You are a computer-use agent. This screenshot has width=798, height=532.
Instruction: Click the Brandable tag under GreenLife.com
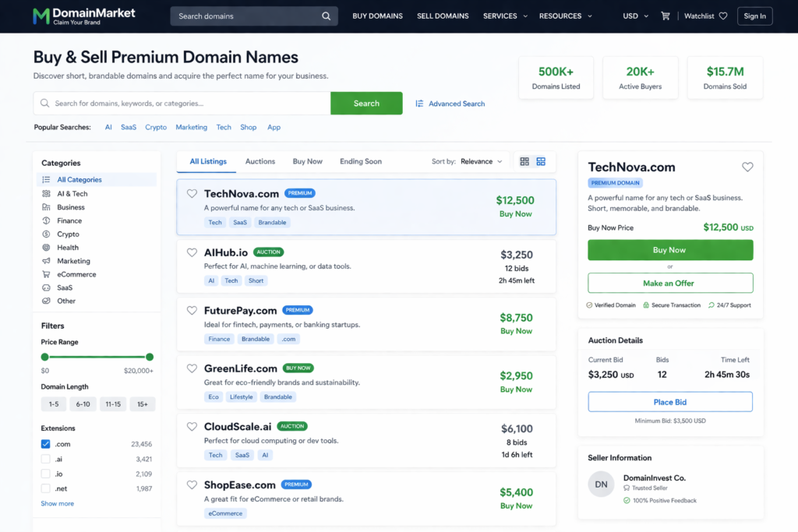pos(278,396)
